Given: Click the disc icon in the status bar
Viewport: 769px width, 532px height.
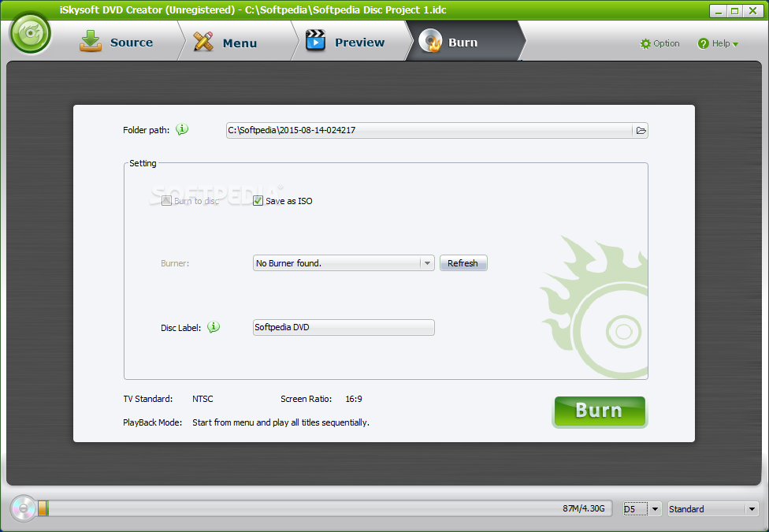Looking at the screenshot, I should click(x=23, y=508).
